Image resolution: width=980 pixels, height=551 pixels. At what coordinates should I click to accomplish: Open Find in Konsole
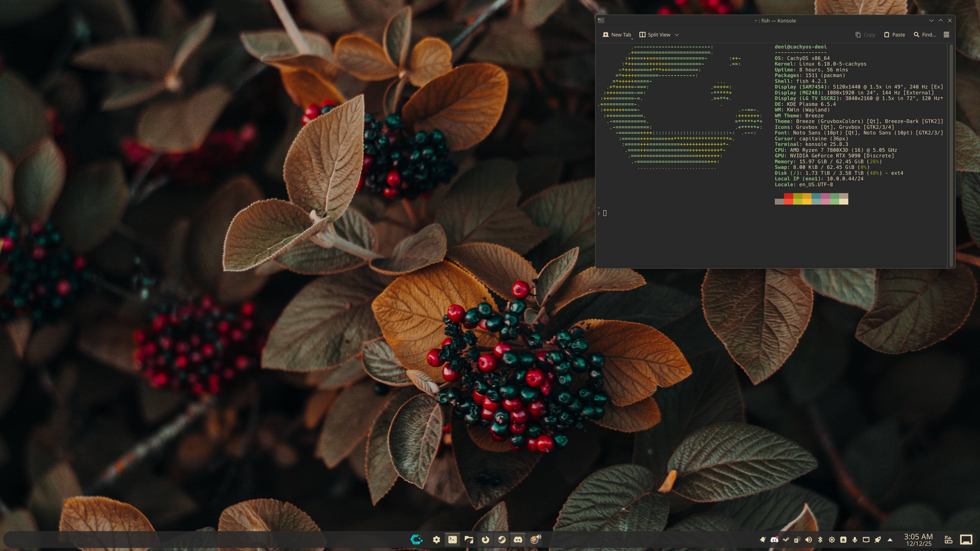[x=925, y=35]
